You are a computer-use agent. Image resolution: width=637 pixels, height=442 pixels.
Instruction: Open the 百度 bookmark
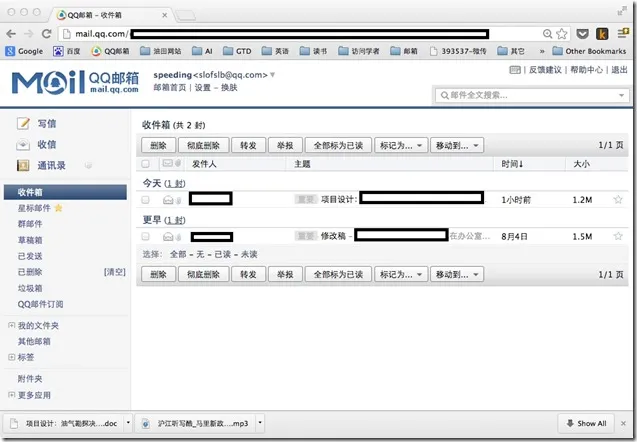(67, 51)
